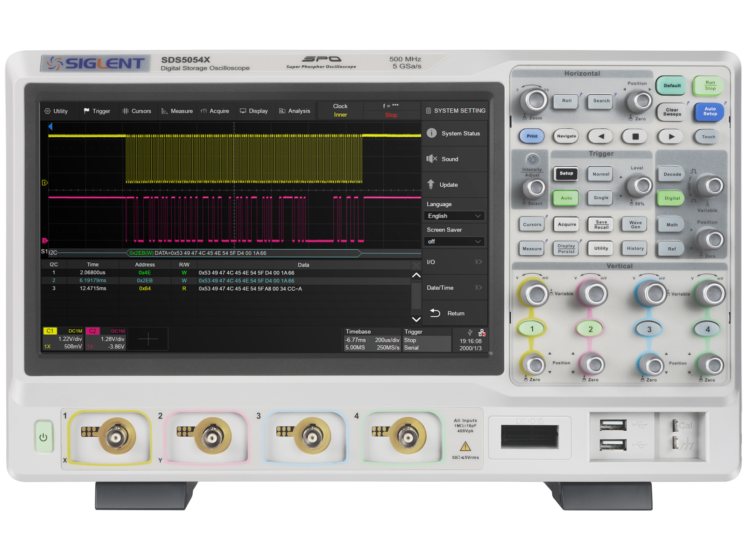747x560 pixels.
Task: Toggle channel 2 pink button
Action: 590,329
